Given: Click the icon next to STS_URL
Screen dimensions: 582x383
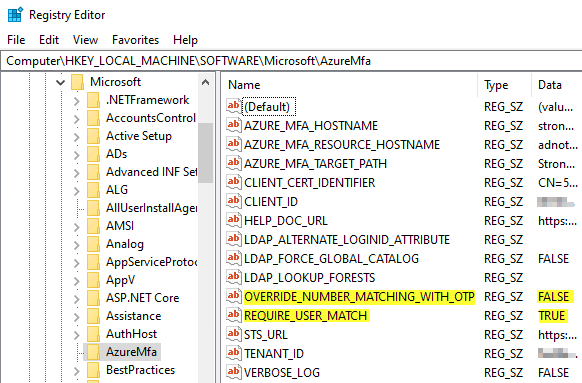Looking at the screenshot, I should click(x=233, y=334).
